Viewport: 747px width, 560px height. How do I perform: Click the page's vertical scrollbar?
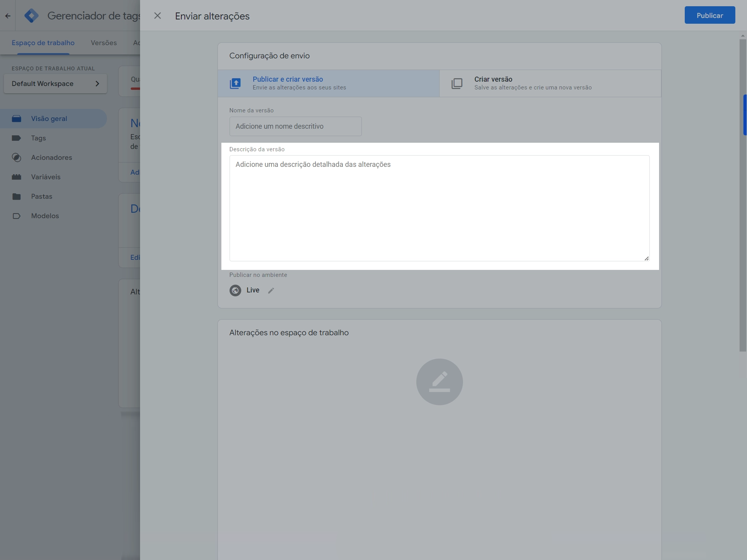[743, 194]
